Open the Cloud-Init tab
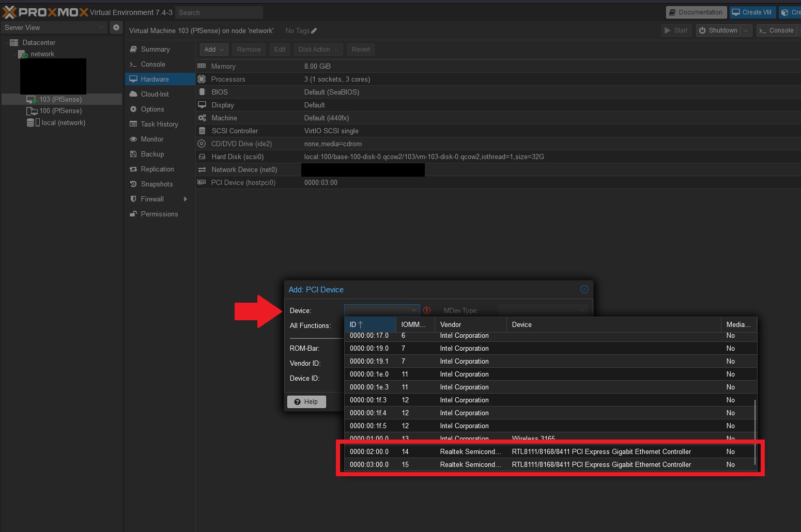 click(160, 94)
